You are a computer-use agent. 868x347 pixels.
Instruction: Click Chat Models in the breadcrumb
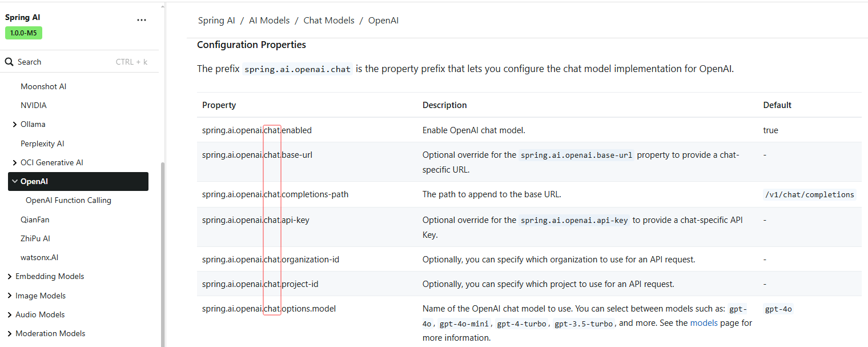328,21
